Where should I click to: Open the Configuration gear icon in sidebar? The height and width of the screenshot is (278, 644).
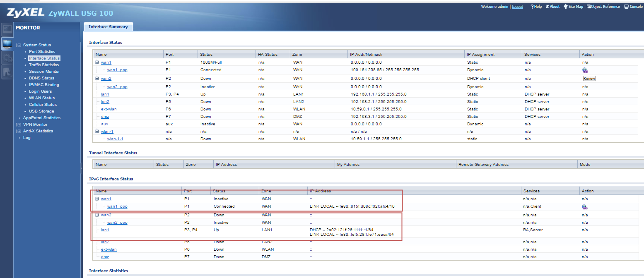[x=7, y=58]
